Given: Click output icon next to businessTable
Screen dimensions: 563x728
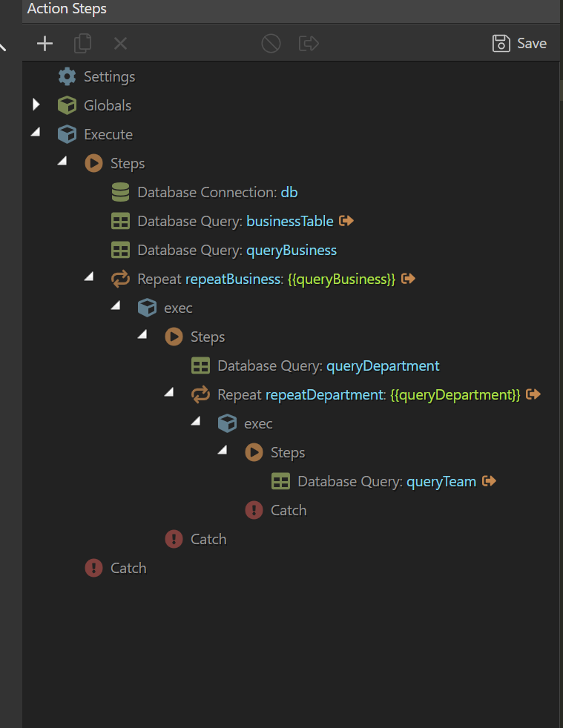Looking at the screenshot, I should 346,221.
